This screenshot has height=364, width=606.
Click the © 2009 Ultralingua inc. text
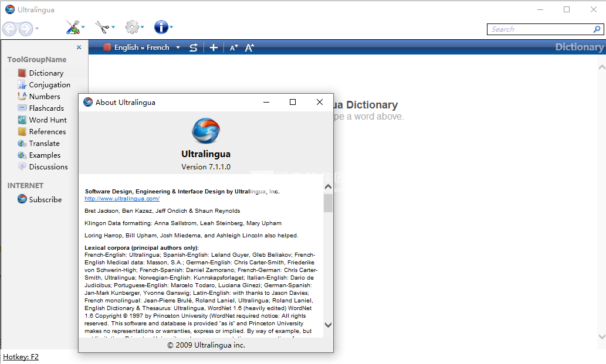(206, 345)
